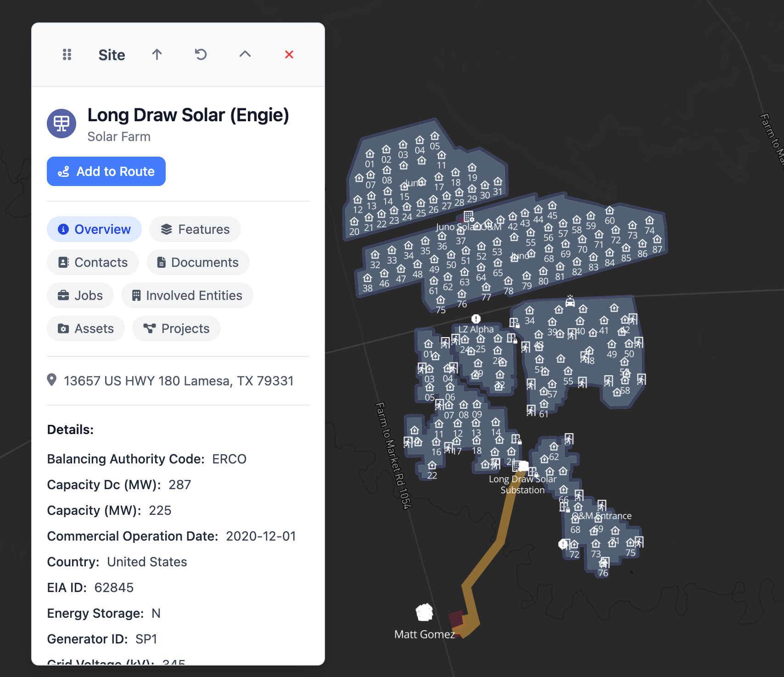Click Generator ID value SP1
Image resolution: width=784 pixels, height=677 pixels.
[x=146, y=639]
